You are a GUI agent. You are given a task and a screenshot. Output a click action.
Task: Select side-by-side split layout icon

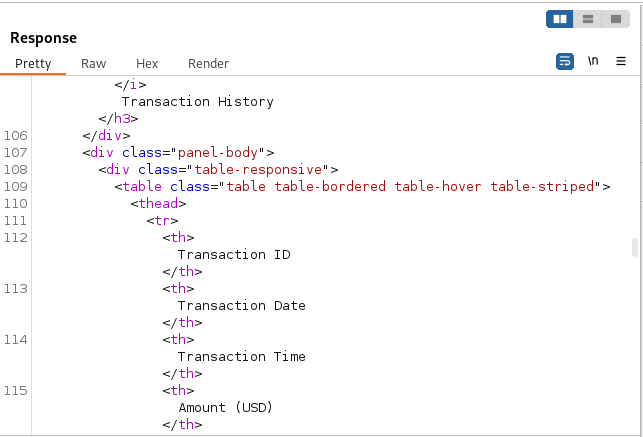(559, 19)
